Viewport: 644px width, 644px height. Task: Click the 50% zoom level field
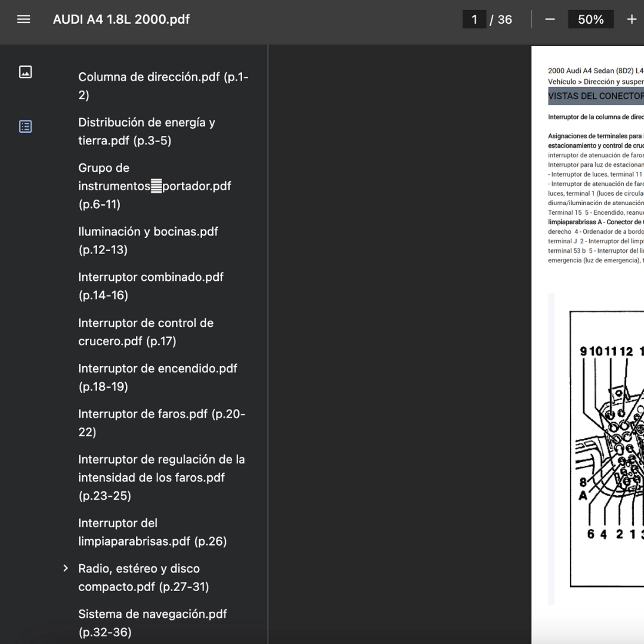point(590,19)
